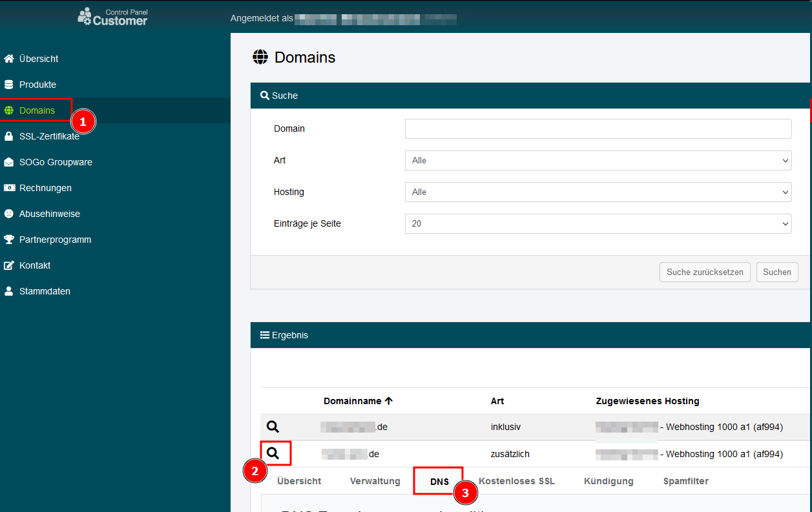Select the Spamfilter tab
Screen dimensions: 812x512
click(685, 481)
